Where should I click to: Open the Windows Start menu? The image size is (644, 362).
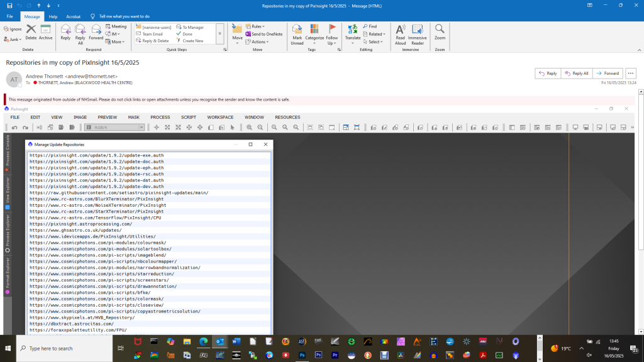(8, 348)
